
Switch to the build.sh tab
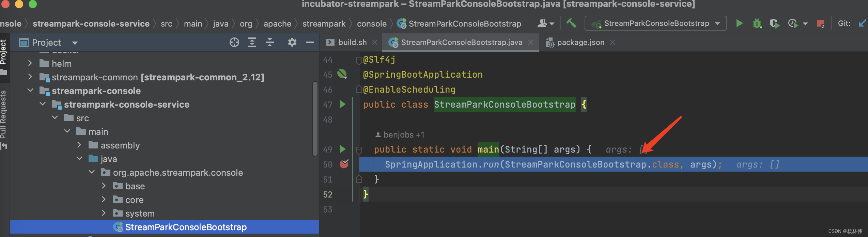click(353, 42)
